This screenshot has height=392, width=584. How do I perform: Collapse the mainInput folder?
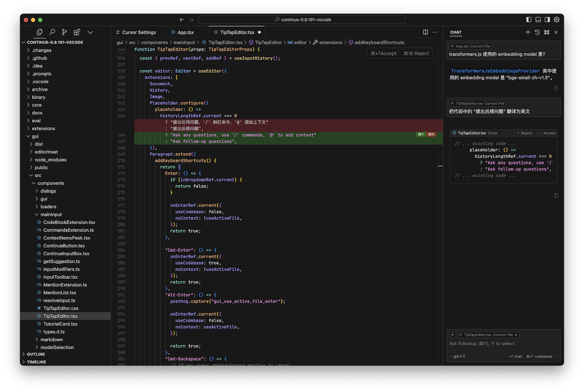pyautogui.click(x=51, y=214)
